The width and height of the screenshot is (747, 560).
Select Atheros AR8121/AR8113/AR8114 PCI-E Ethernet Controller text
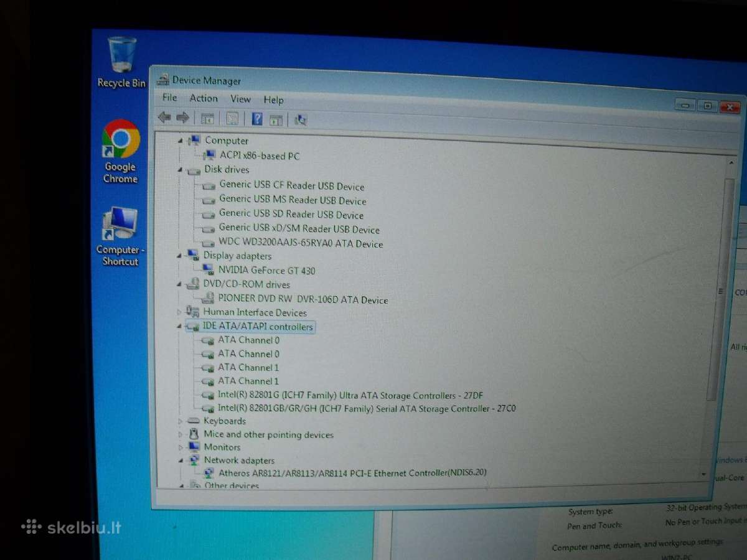coord(352,473)
